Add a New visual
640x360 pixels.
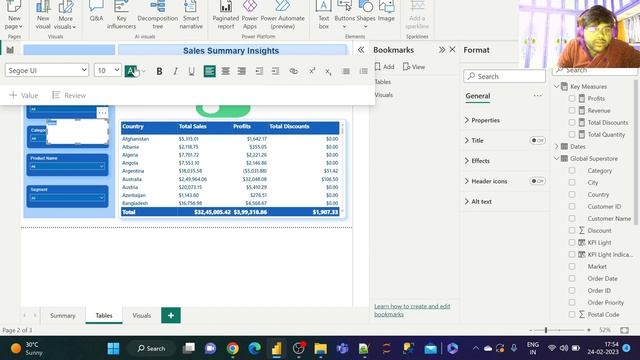[43, 15]
